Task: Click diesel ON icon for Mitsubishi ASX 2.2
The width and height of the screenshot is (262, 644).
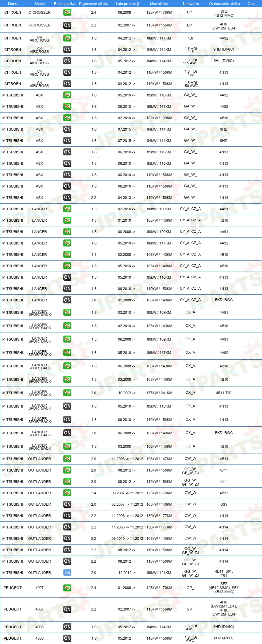Action: coord(67,198)
